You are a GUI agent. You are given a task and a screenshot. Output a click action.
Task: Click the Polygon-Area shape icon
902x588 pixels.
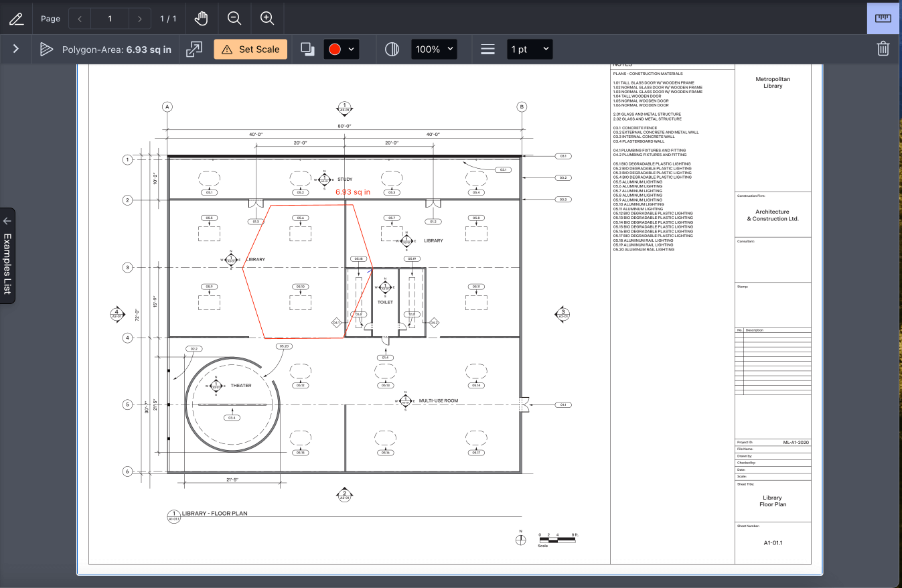click(x=46, y=48)
